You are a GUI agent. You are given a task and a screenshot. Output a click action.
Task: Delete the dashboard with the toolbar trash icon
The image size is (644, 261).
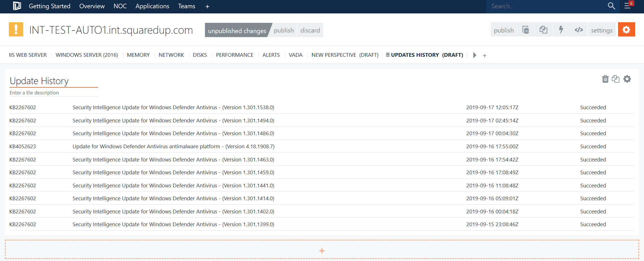pyautogui.click(x=526, y=30)
